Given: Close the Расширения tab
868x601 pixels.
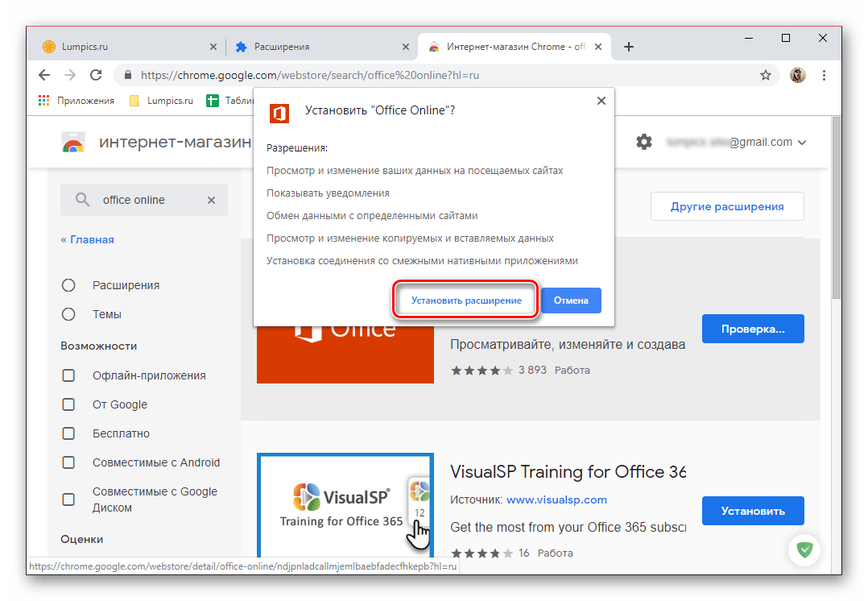Looking at the screenshot, I should click(406, 47).
